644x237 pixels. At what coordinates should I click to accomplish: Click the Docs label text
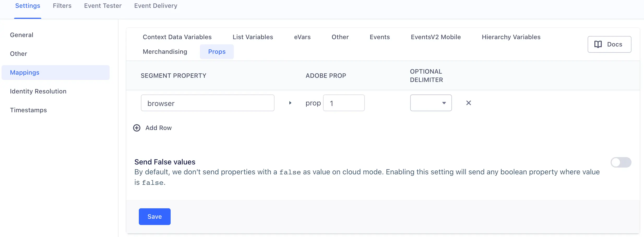615,44
